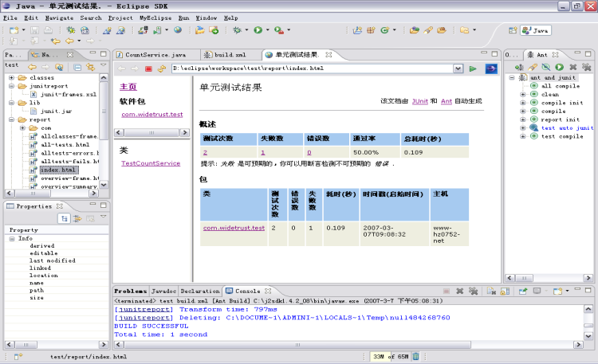Collapse the Info property group
This screenshot has width=598, height=364.
[12, 238]
